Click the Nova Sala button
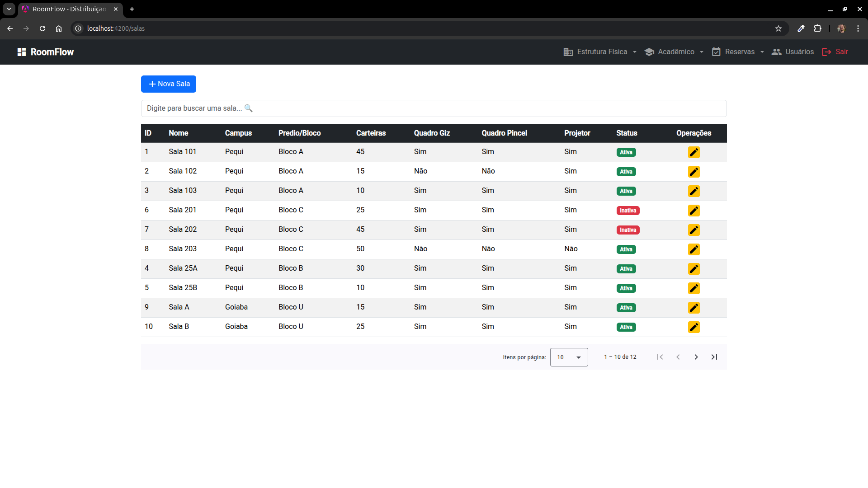 coord(169,84)
